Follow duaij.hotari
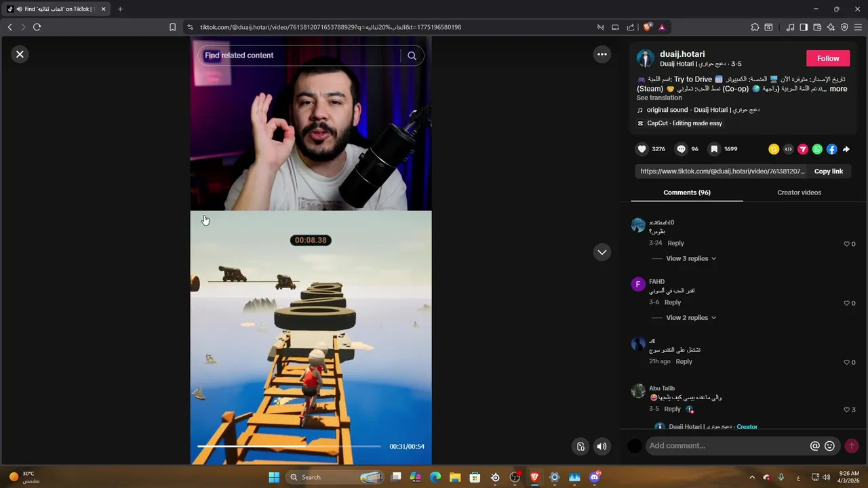This screenshot has width=868, height=488. 828,58
